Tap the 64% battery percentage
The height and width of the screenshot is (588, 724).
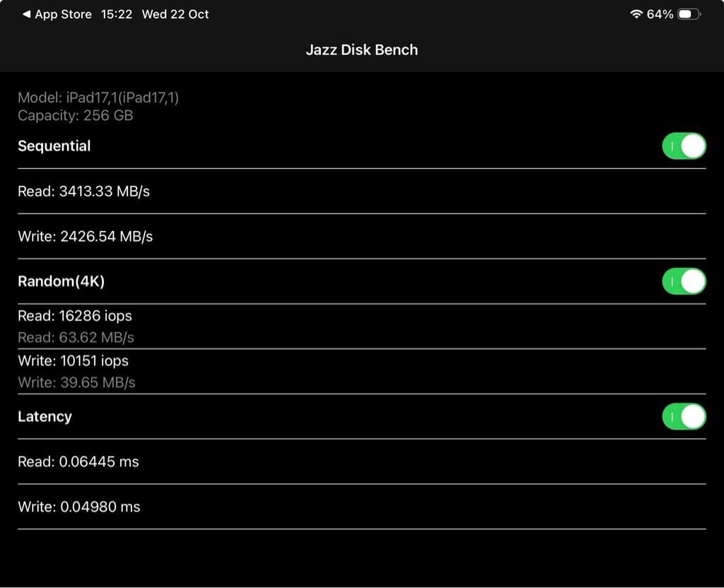(660, 14)
